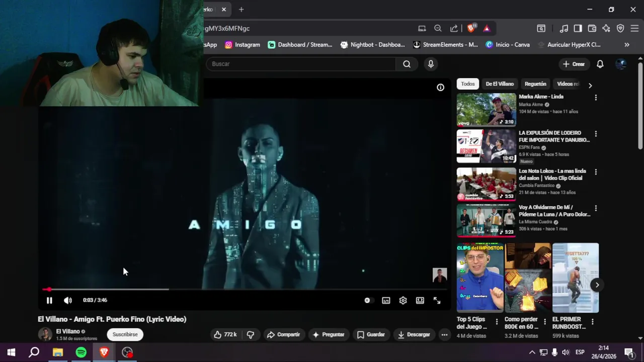
Task: Switch to theater mode
Action: click(420, 300)
